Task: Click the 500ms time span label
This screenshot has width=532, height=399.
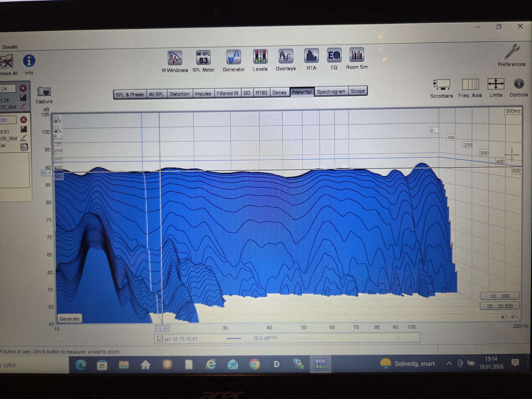Action: [513, 111]
